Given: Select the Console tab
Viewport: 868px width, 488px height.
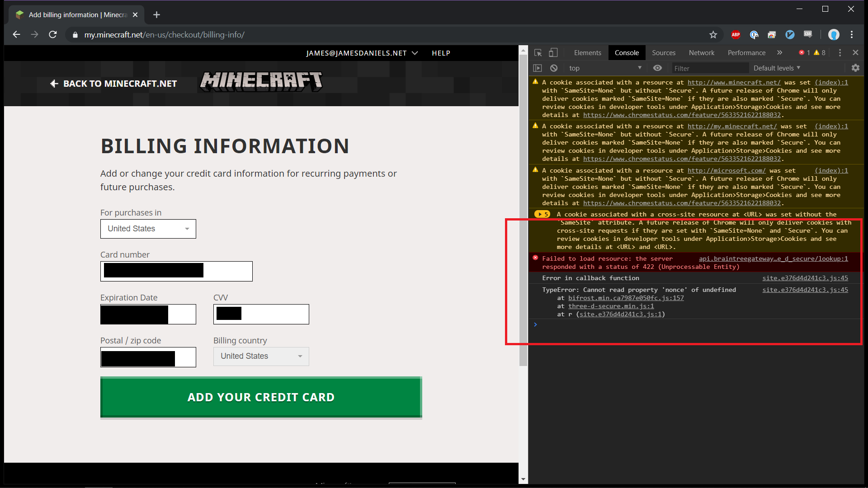Looking at the screenshot, I should 627,53.
